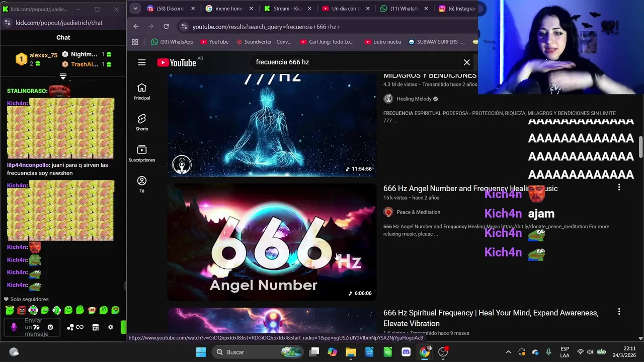Open the Healing Melody channel link

pyautogui.click(x=414, y=99)
